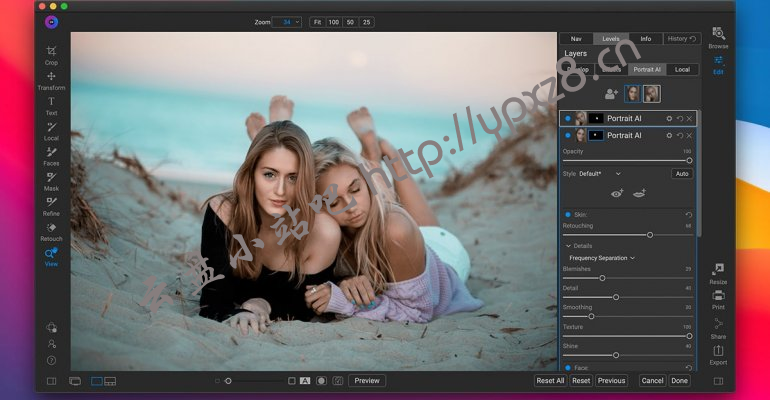770x400 pixels.
Task: Click the Opacity slider handle
Action: [689, 160]
